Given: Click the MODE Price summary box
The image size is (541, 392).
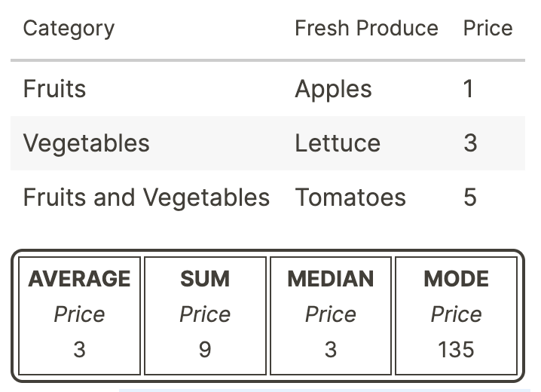Looking at the screenshot, I should pos(456,315).
